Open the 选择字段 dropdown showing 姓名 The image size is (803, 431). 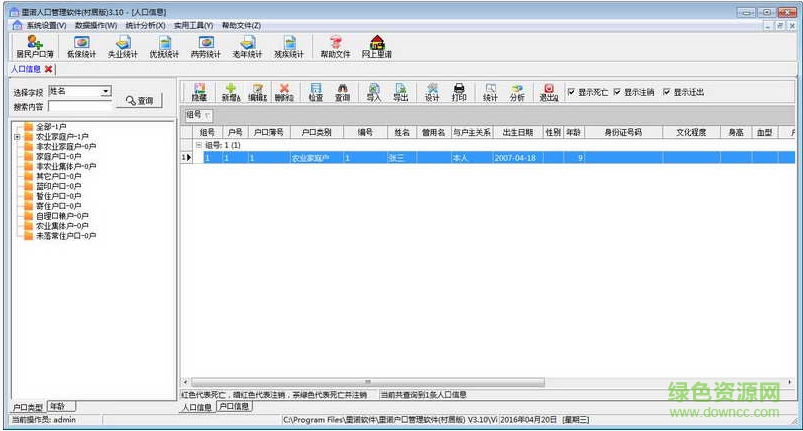point(105,92)
